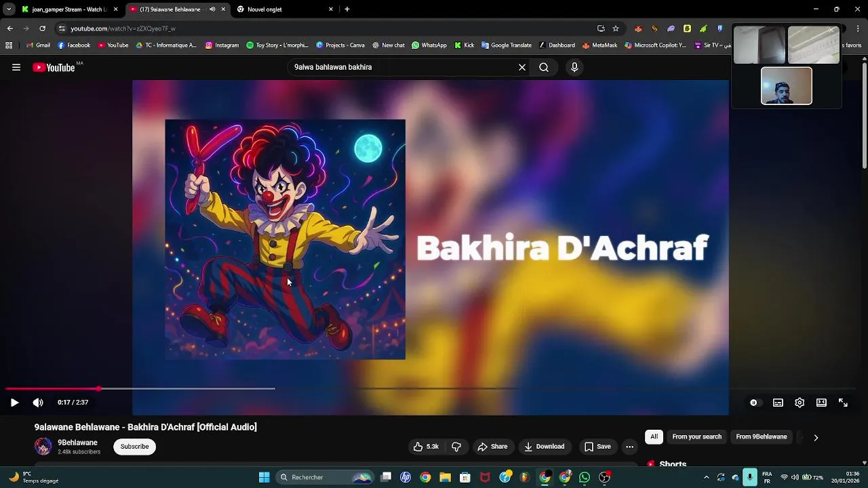Click the Binance yellow extension icon
Image resolution: width=868 pixels, height=488 pixels.
pos(687,28)
